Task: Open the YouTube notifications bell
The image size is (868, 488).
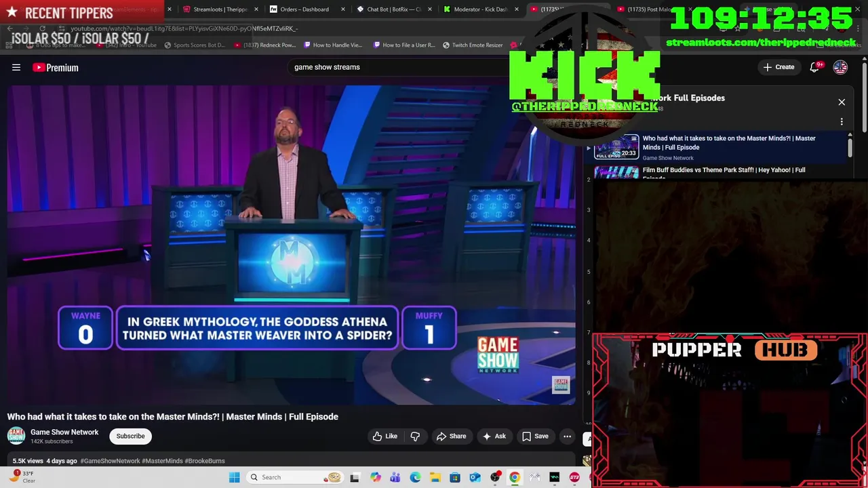Action: [x=816, y=67]
